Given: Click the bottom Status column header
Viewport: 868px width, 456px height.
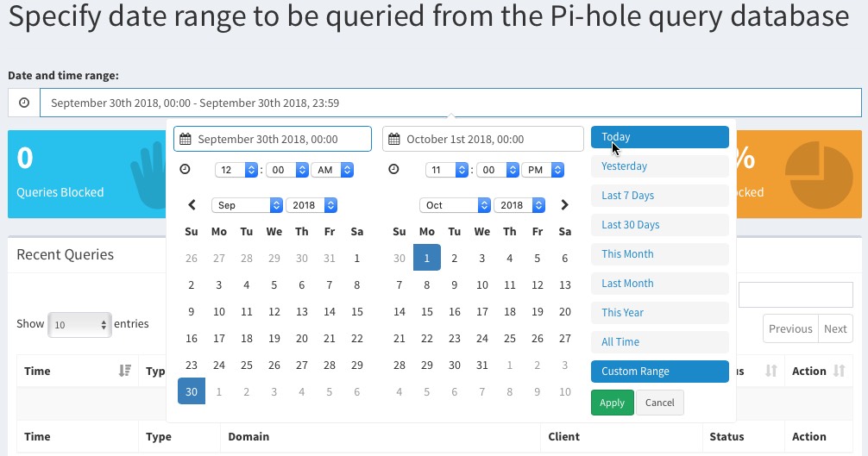Looking at the screenshot, I should pos(744,437).
